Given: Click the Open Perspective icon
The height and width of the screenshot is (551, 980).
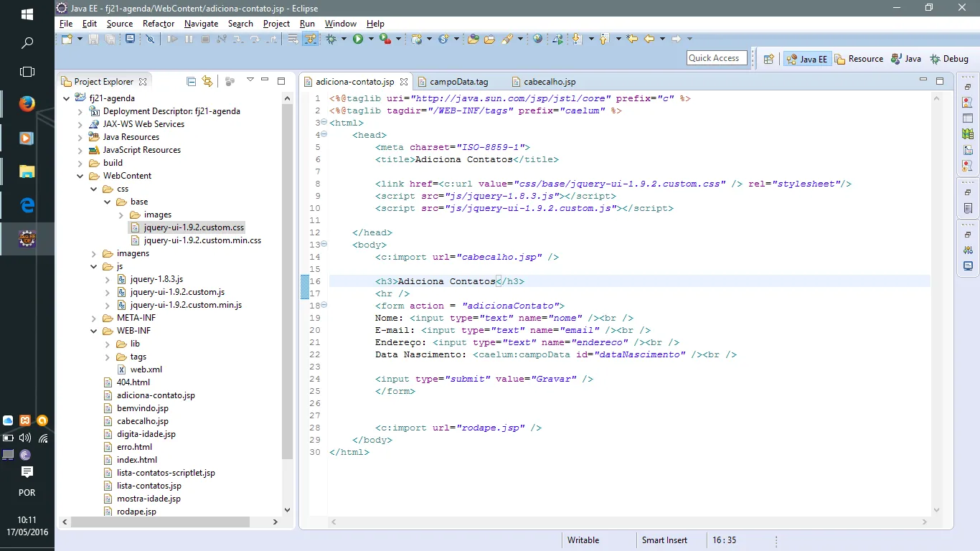Looking at the screenshot, I should point(768,59).
